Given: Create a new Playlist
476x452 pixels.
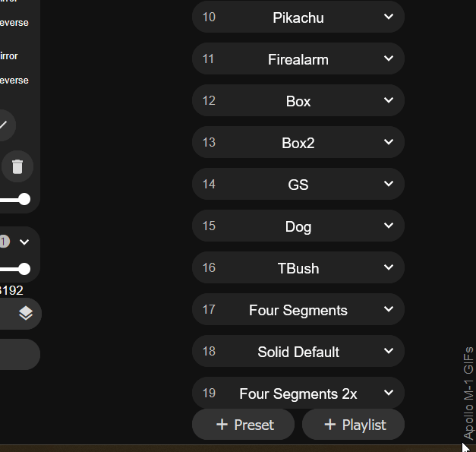Looking at the screenshot, I should 353,425.
